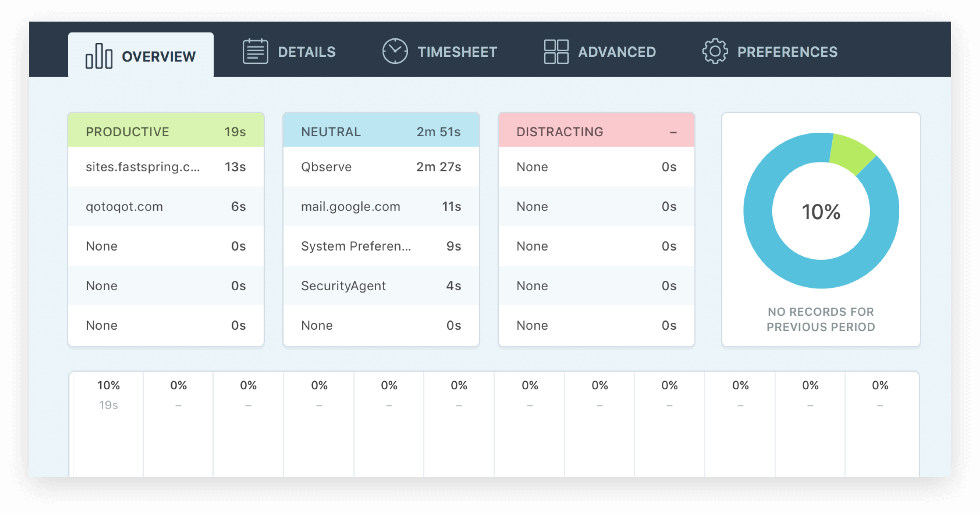
Task: Select the DISTRACTING category header
Action: pyautogui.click(x=596, y=131)
